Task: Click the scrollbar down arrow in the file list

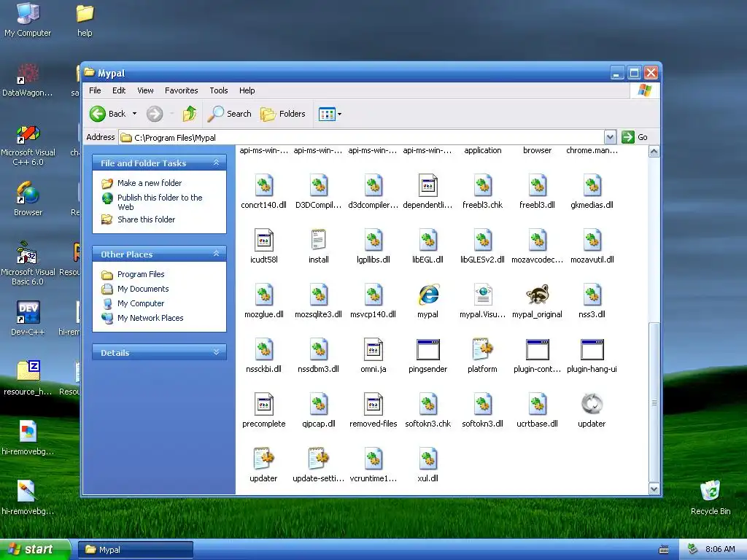Action: click(x=654, y=489)
